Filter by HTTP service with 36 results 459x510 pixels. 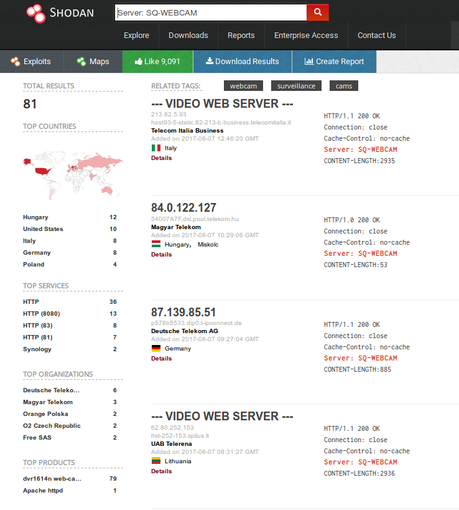(x=31, y=302)
